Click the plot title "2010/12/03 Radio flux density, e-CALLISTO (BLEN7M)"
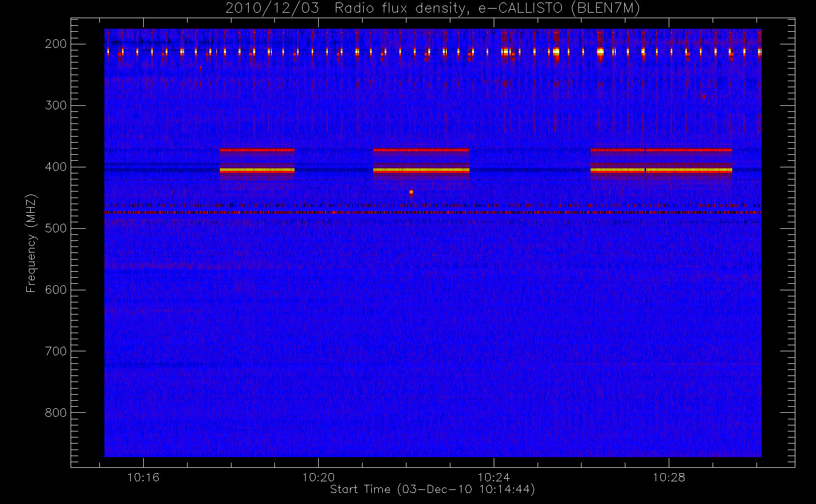This screenshot has height=504, width=816. [x=433, y=8]
